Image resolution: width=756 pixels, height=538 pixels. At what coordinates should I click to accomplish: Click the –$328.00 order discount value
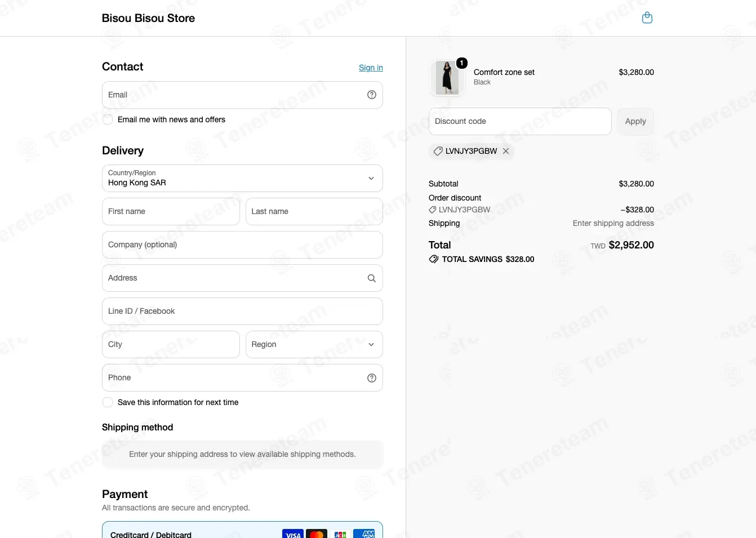click(x=637, y=210)
